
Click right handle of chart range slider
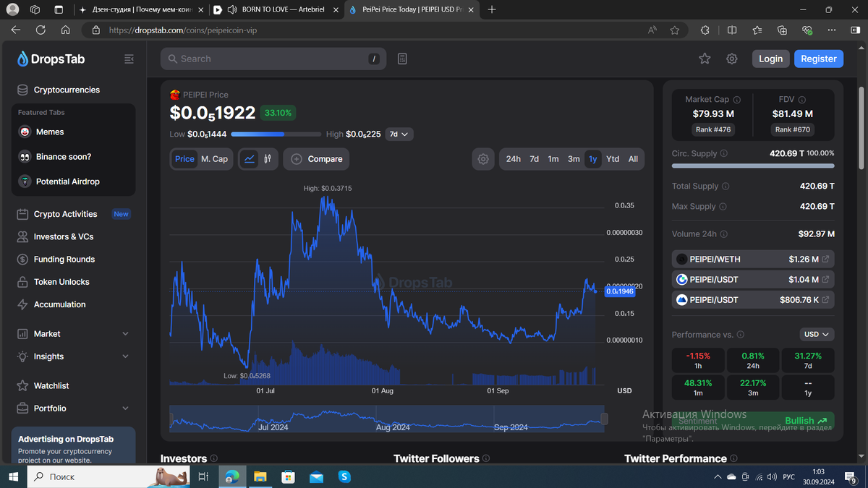point(604,419)
